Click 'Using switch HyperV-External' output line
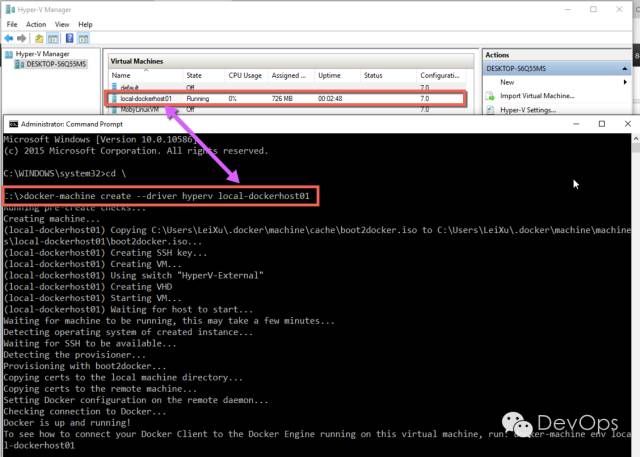Viewport: 640px width, 457px height. coord(133,275)
